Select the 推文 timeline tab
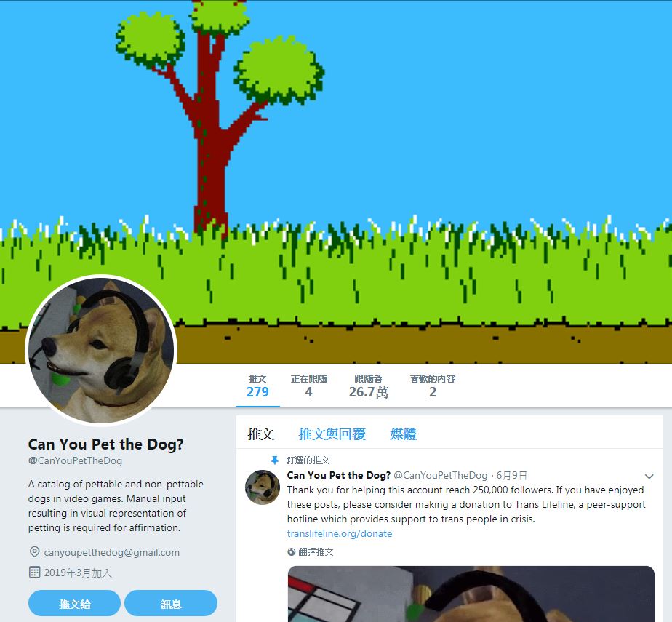 click(x=260, y=434)
